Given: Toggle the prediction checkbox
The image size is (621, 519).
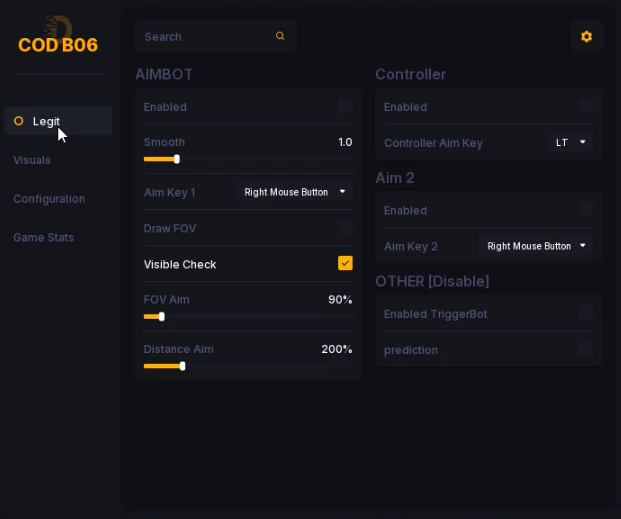Looking at the screenshot, I should click(586, 349).
